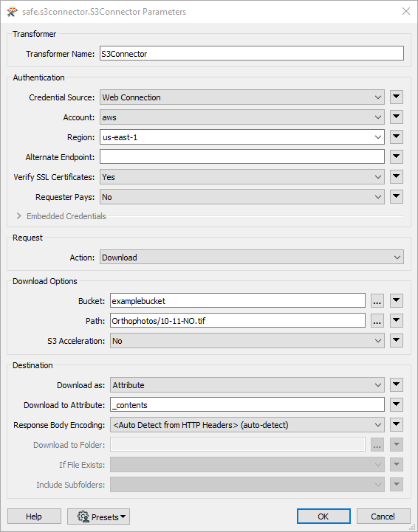Viewport: 418px width, 532px height.
Task: Click the Help button
Action: pyautogui.click(x=34, y=517)
